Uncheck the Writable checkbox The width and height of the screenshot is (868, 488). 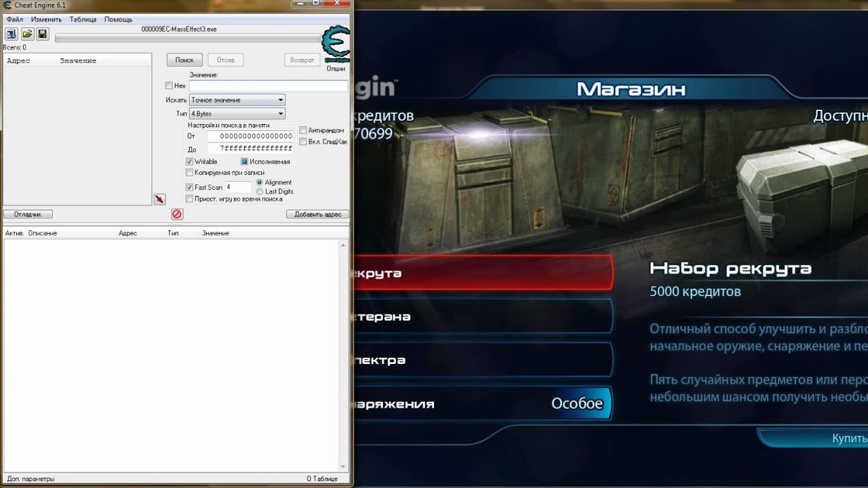click(x=189, y=162)
